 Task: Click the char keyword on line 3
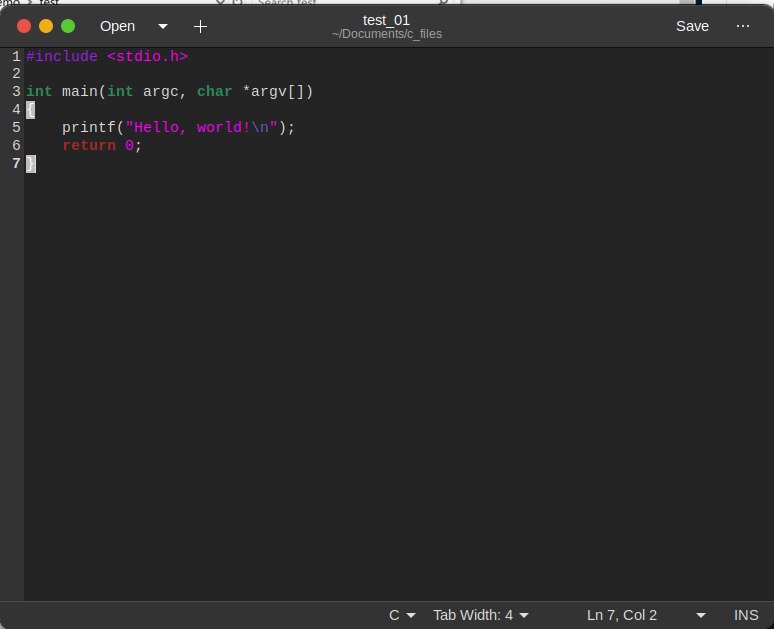pos(214,92)
